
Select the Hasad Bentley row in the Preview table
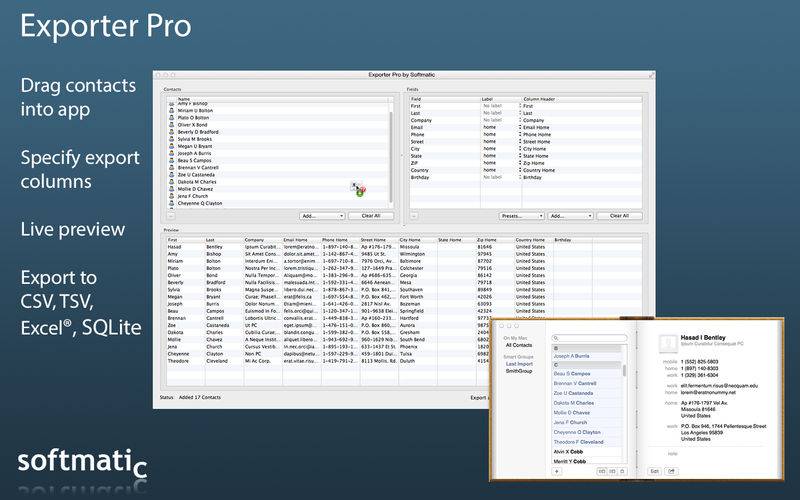406,246
